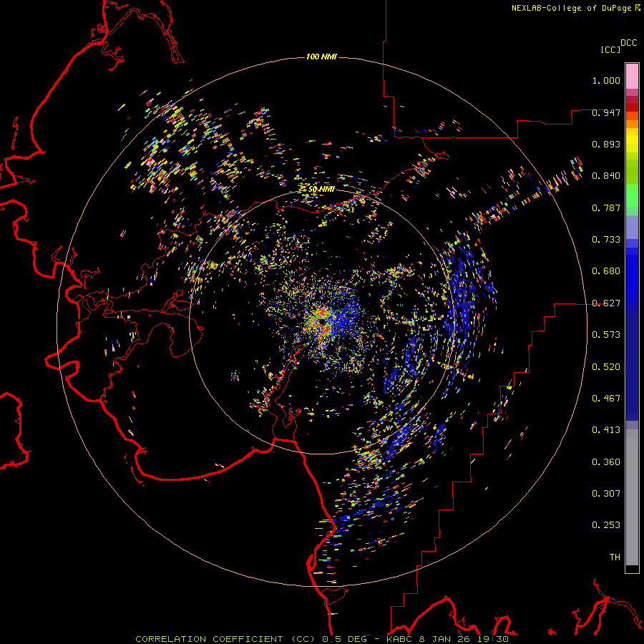The width and height of the screenshot is (644, 644).
Task: Select the 0.733 scale value
Action: coord(606,240)
